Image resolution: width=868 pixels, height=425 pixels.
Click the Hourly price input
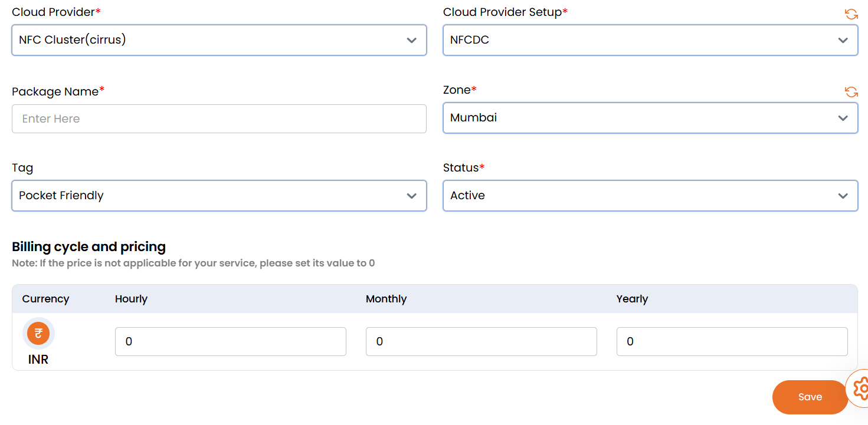click(230, 342)
